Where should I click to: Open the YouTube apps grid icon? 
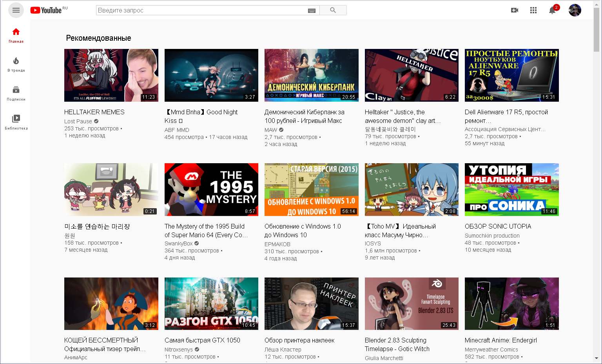[533, 10]
